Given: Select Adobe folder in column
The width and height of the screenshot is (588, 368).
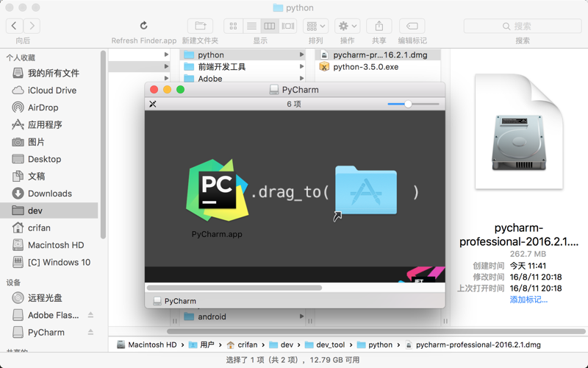Looking at the screenshot, I should [243, 79].
